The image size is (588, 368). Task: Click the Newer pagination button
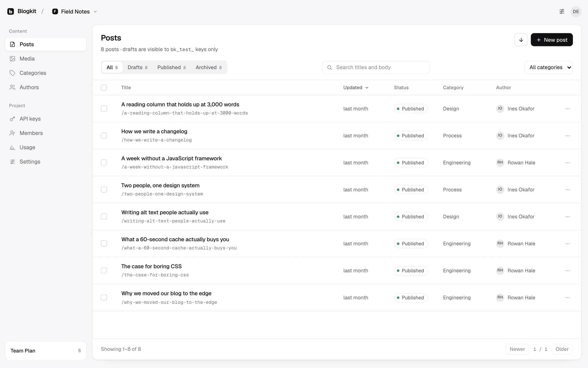pos(517,349)
